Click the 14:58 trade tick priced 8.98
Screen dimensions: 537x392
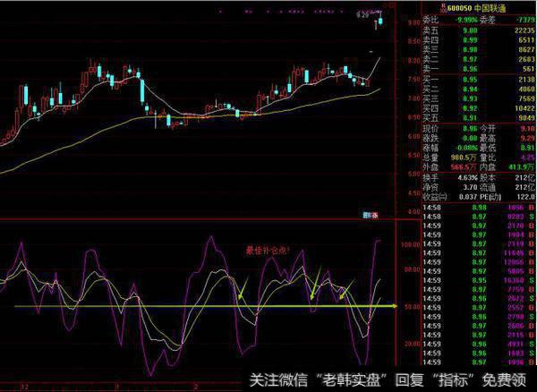(x=479, y=208)
